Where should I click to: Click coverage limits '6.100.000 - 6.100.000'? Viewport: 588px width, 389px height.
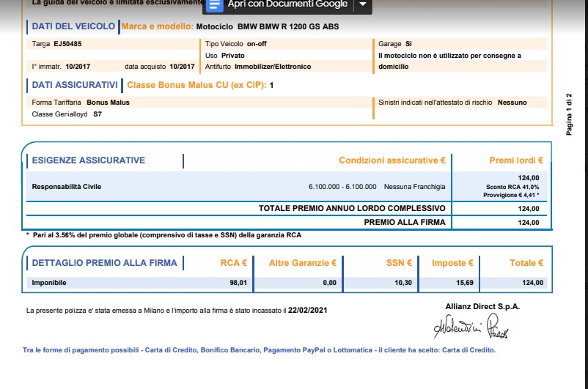(x=342, y=187)
